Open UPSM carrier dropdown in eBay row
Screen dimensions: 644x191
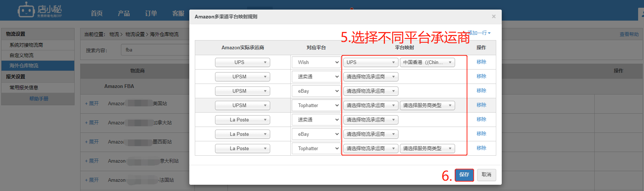pos(243,91)
